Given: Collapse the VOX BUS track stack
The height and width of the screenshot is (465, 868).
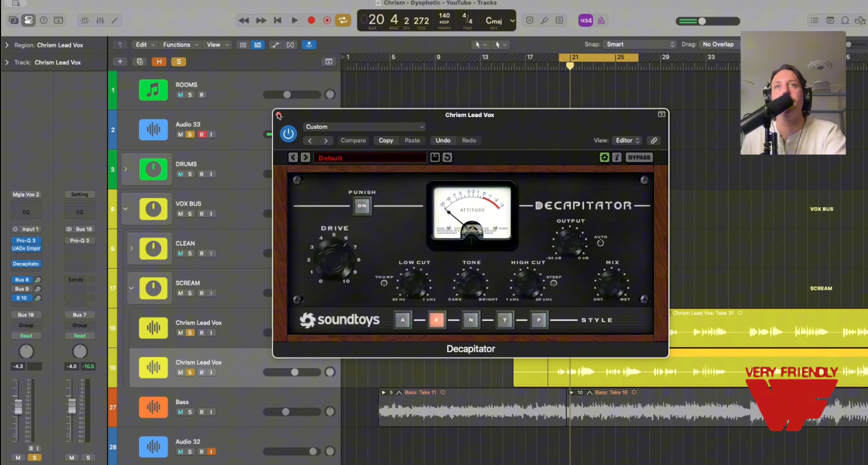Looking at the screenshot, I should 126,209.
